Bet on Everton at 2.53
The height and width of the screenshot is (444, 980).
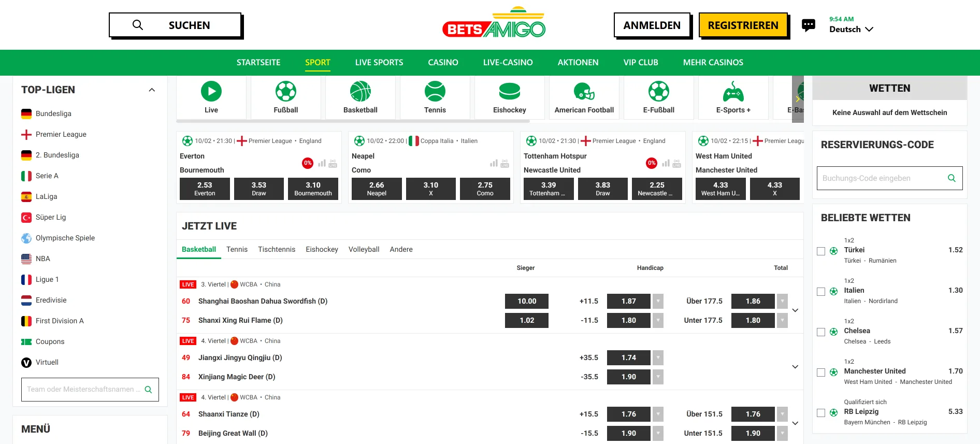pyautogui.click(x=205, y=189)
